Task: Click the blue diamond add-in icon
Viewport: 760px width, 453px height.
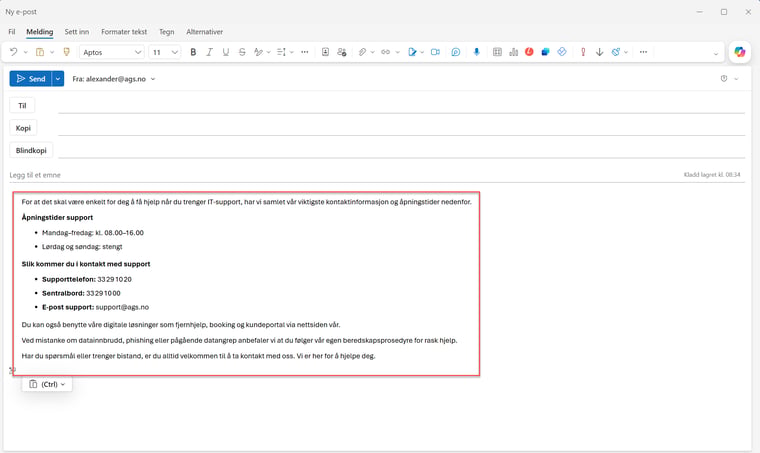Action: tap(562, 51)
